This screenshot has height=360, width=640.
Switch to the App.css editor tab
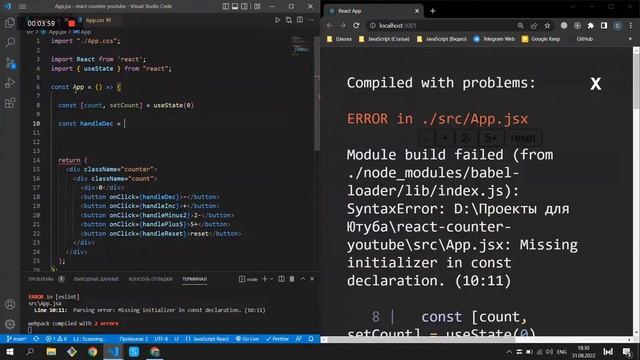[x=98, y=20]
